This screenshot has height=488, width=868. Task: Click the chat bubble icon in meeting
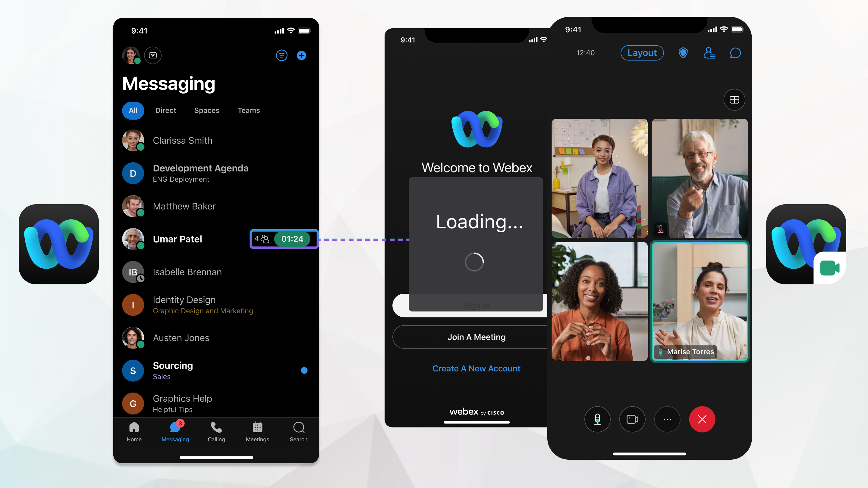click(x=734, y=52)
